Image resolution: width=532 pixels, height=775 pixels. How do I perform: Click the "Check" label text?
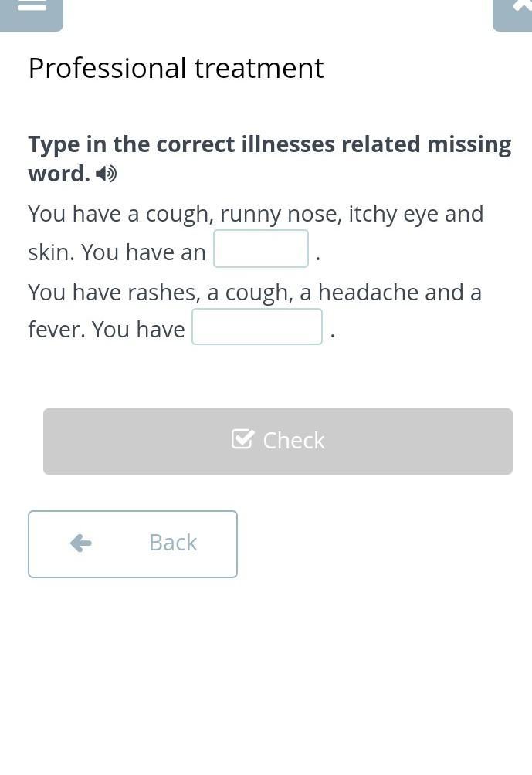[293, 440]
